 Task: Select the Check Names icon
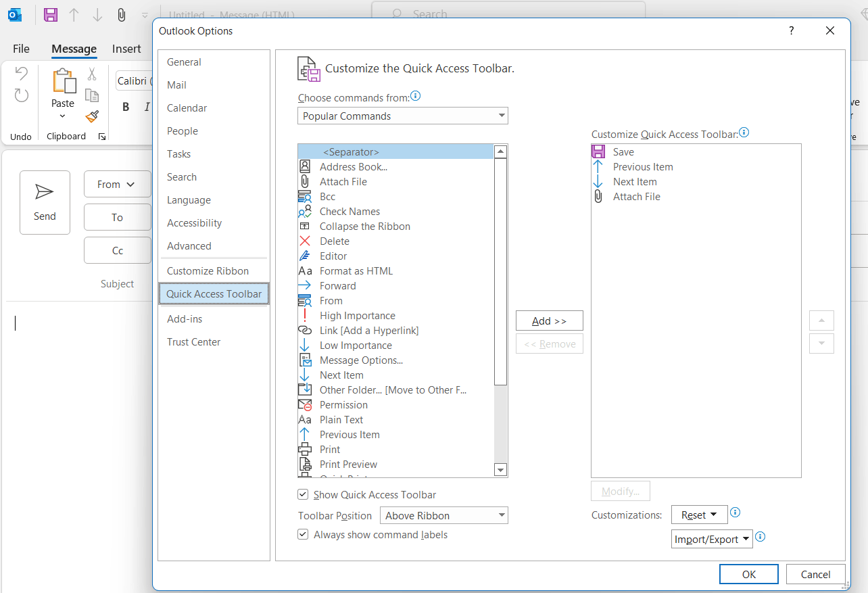[305, 211]
